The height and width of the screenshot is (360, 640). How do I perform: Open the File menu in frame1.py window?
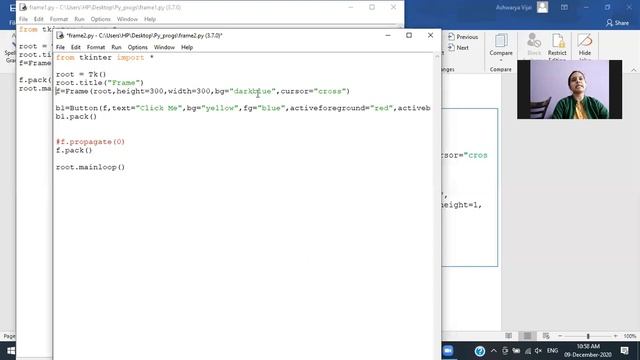point(23,19)
